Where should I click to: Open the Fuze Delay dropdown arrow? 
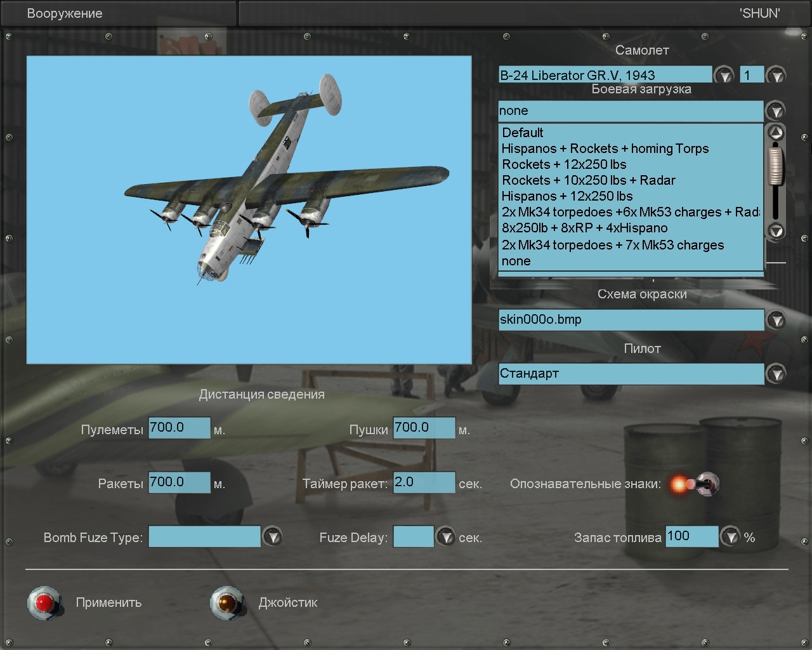tap(445, 537)
